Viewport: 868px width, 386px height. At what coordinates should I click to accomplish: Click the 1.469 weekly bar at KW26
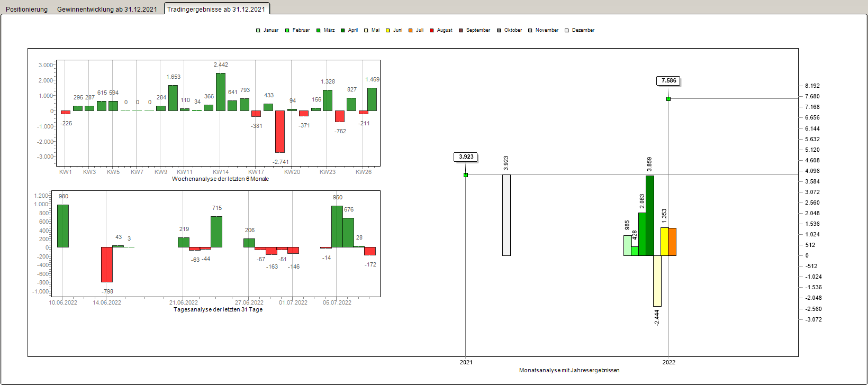(x=372, y=99)
